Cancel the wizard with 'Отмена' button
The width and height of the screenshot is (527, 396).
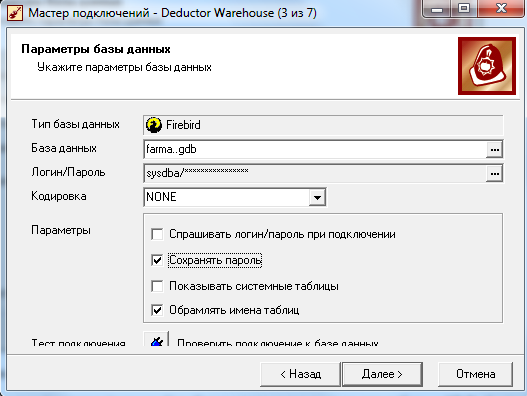[476, 374]
